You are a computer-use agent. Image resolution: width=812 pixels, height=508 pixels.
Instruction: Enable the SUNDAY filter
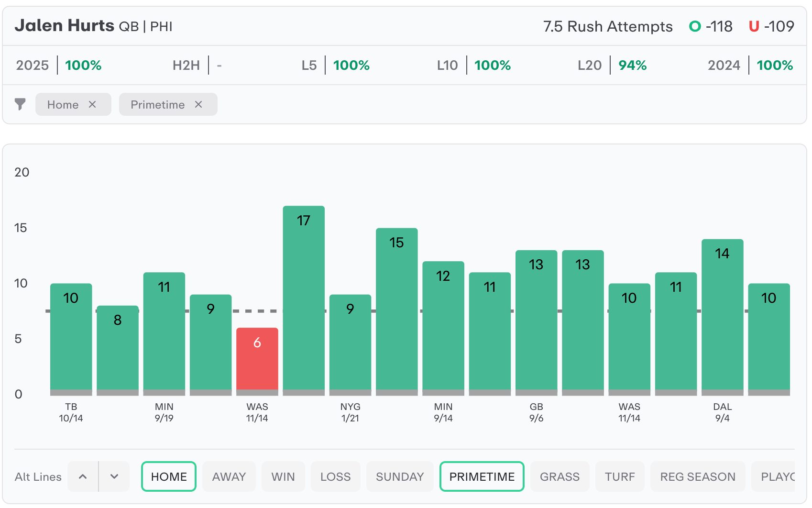(x=400, y=476)
